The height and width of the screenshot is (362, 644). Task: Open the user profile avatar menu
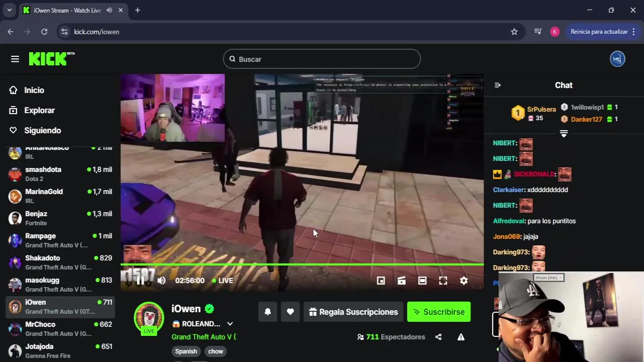point(617,59)
